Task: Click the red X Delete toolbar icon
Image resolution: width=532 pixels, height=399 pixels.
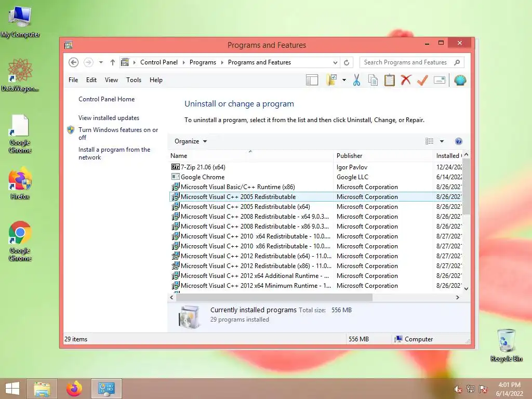Action: [406, 80]
